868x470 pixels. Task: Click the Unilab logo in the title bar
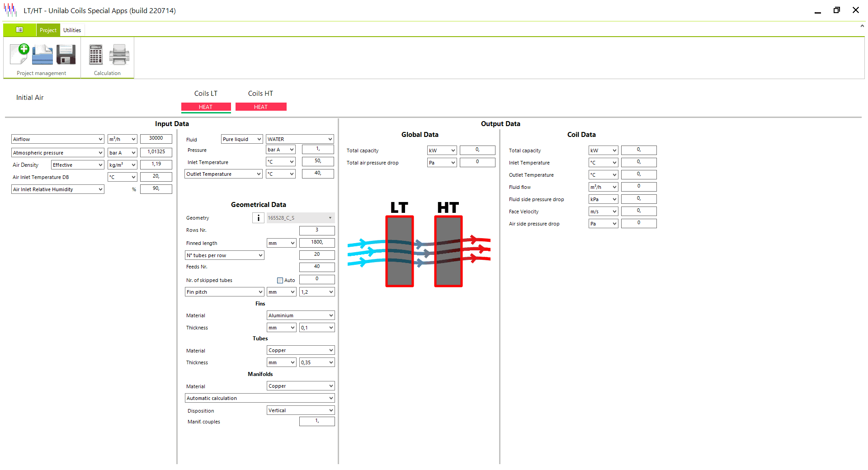9,9
